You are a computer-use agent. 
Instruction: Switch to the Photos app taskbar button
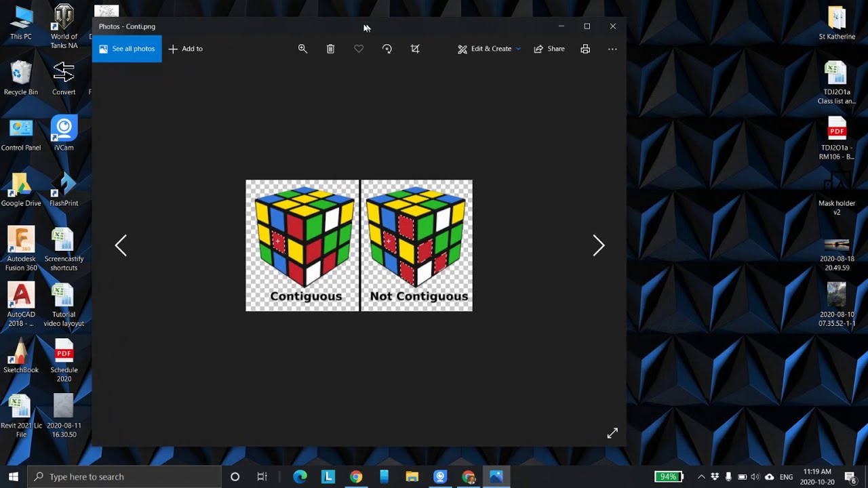pyautogui.click(x=496, y=476)
